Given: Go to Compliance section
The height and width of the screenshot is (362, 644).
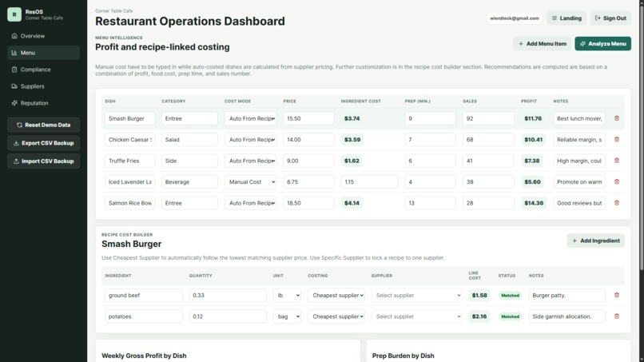Looking at the screenshot, I should coord(43,70).
